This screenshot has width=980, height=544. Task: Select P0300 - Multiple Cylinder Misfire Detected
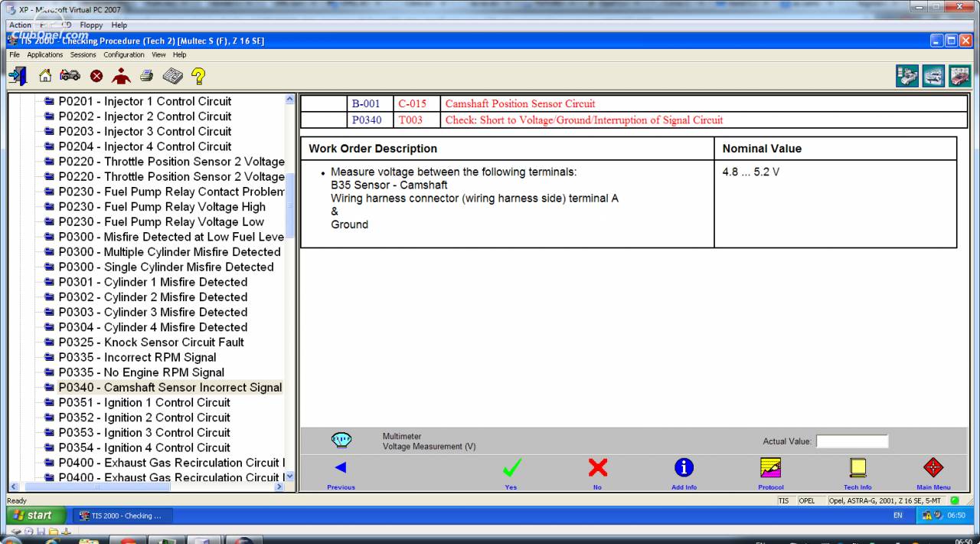pos(169,252)
